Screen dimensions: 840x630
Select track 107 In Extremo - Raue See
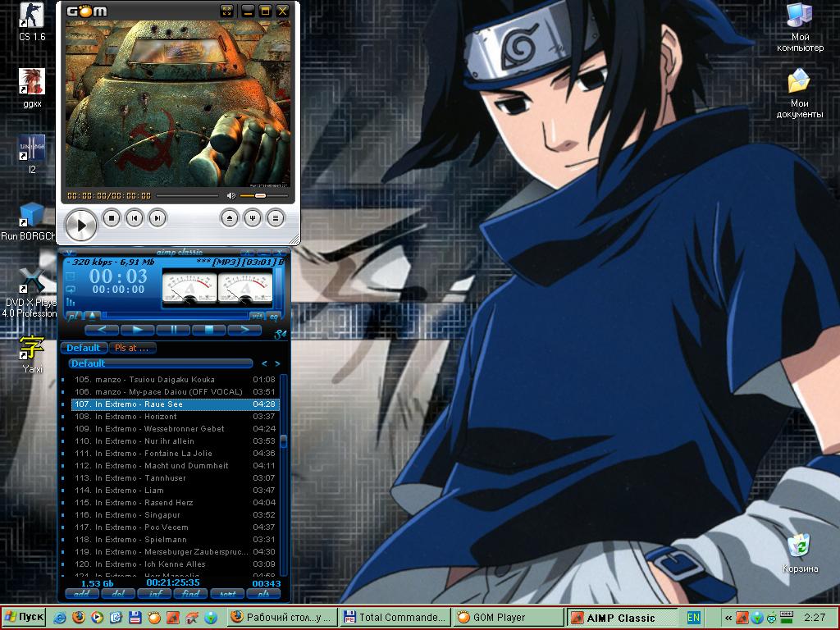175,404
